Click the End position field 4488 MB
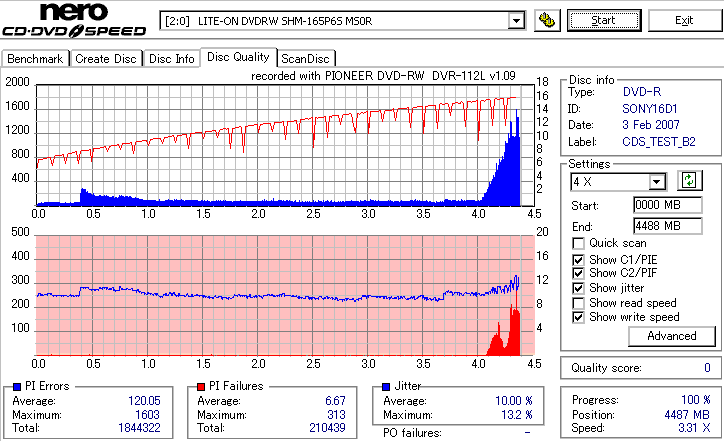This screenshot has height=441, width=724. 668,226
